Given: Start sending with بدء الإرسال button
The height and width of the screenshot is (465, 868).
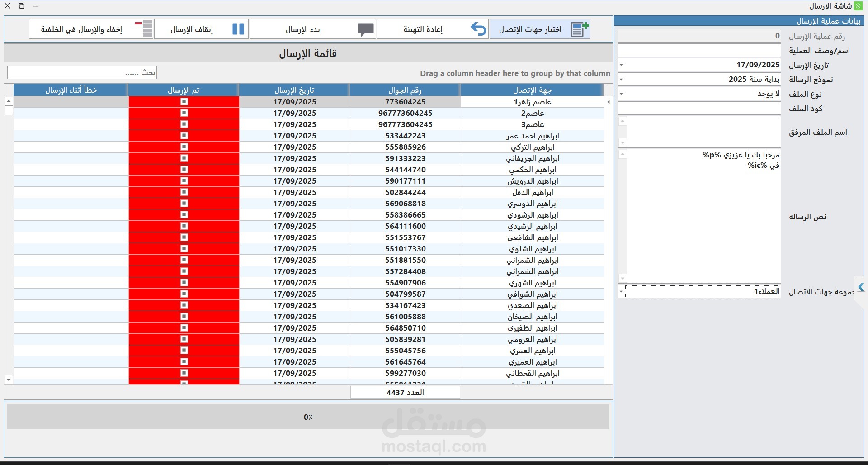Looking at the screenshot, I should 313,29.
